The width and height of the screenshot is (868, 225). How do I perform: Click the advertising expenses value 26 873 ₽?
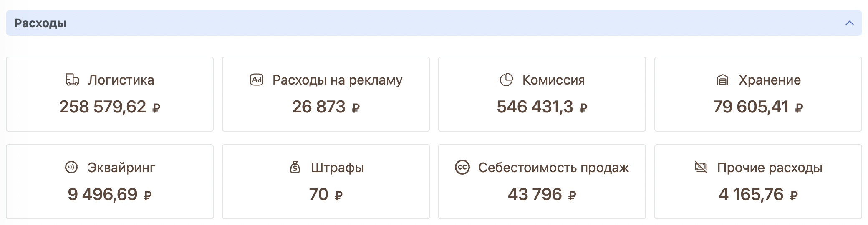coord(325,107)
